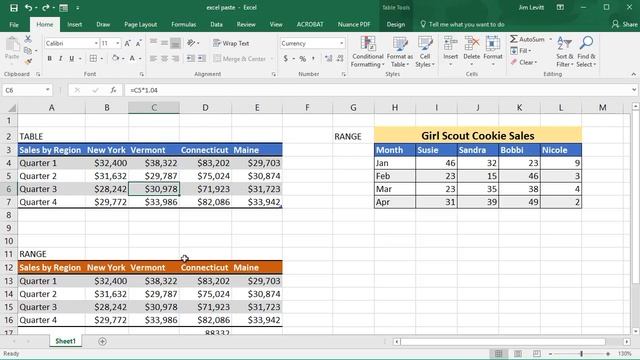Switch to the Formulas tab

pos(184,24)
